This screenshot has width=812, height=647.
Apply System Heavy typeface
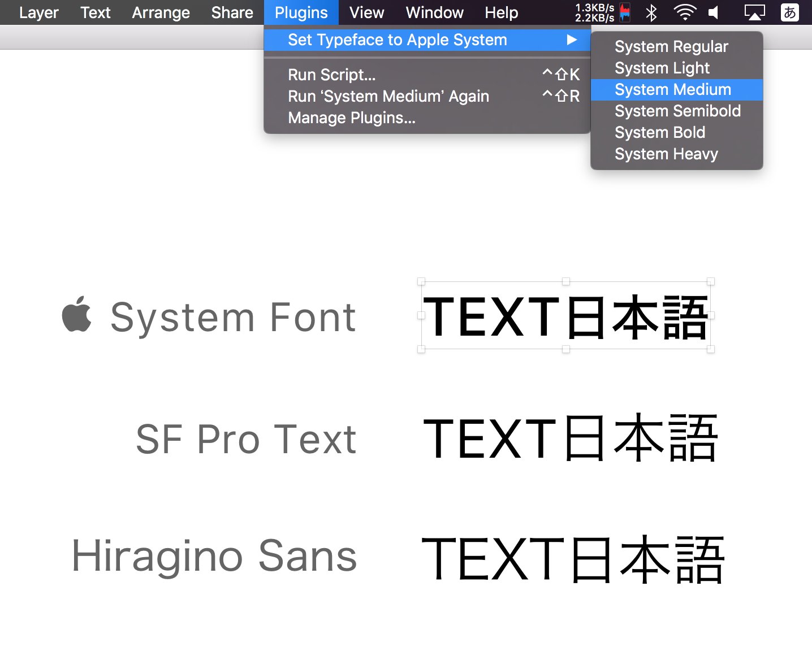coord(677,154)
